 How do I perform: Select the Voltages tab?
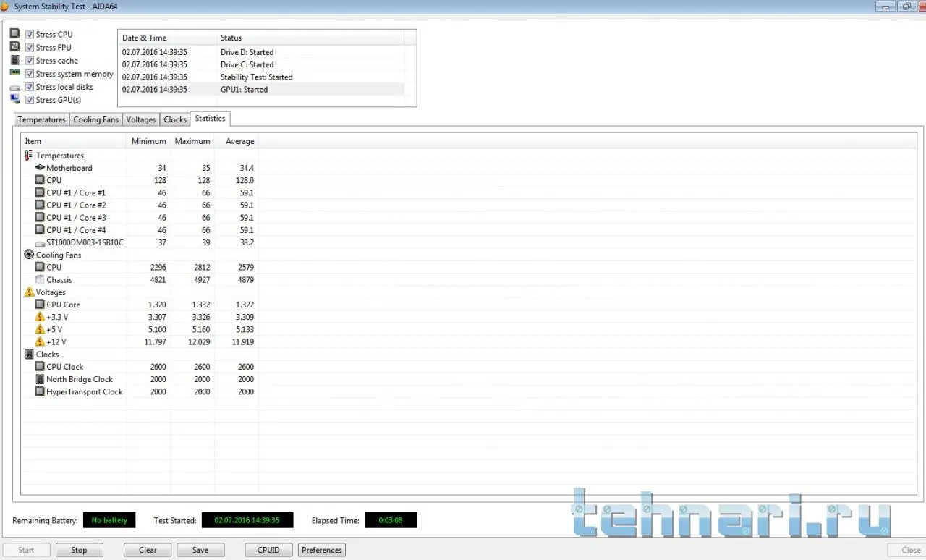point(141,119)
